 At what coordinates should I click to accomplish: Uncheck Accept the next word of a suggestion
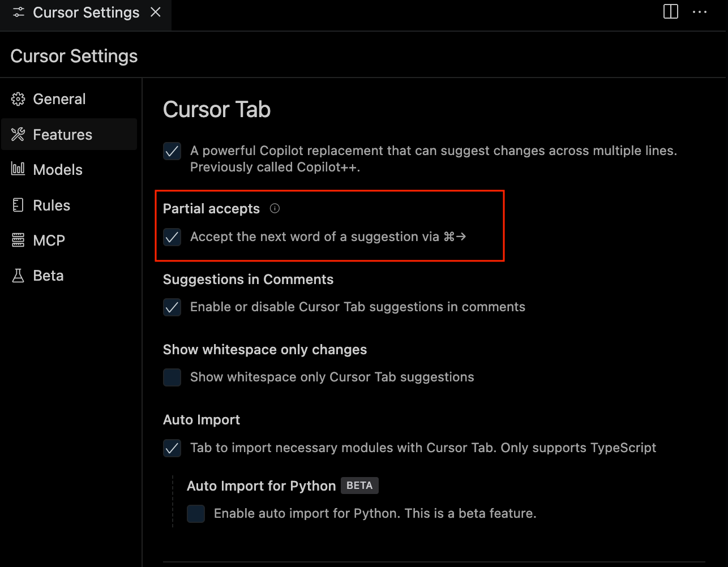coord(172,237)
